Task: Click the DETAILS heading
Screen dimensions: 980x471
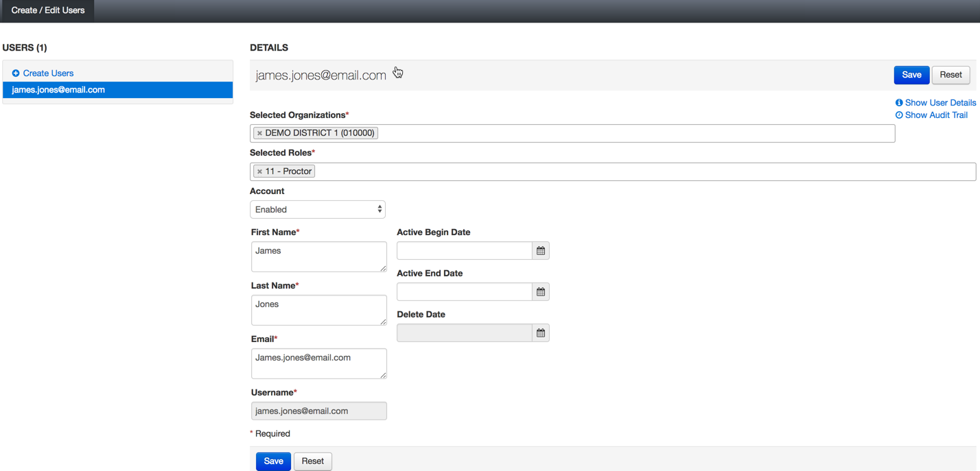Action: tap(269, 48)
